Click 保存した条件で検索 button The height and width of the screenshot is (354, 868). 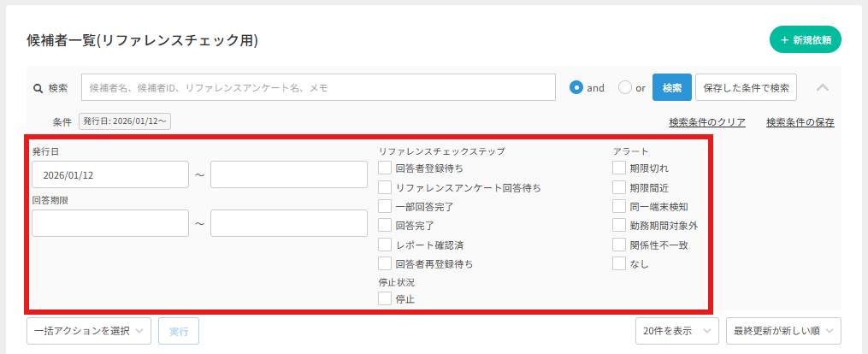pyautogui.click(x=746, y=87)
